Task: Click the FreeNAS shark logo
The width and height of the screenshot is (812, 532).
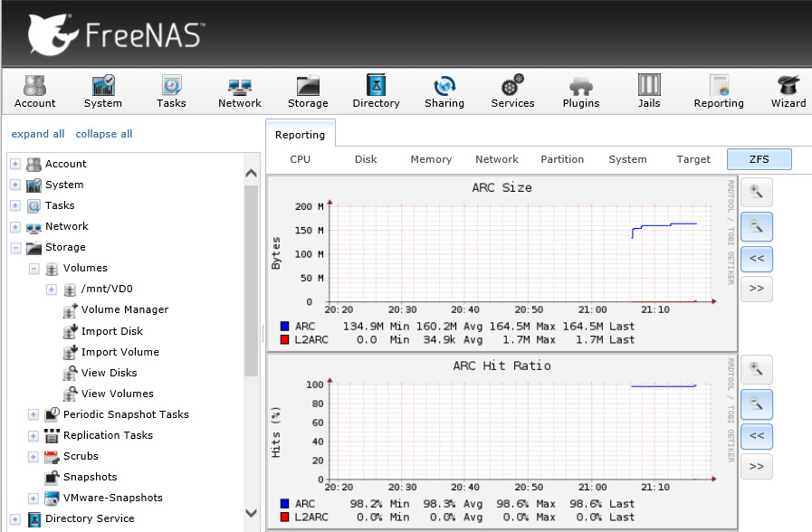Action: [52, 34]
